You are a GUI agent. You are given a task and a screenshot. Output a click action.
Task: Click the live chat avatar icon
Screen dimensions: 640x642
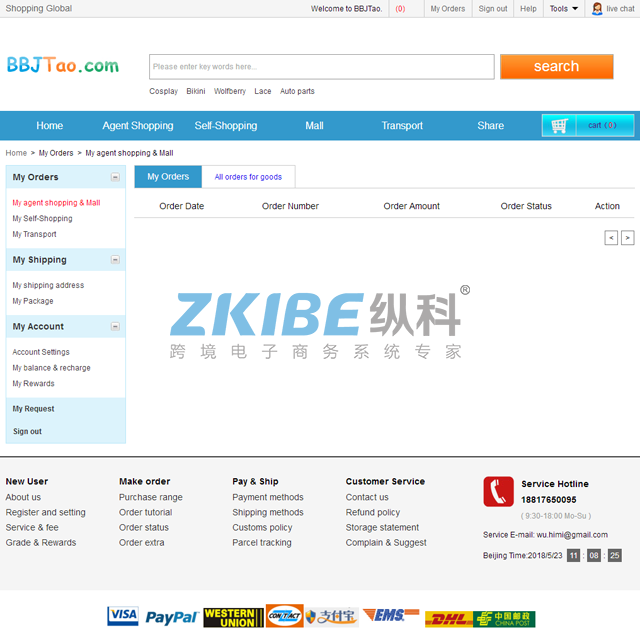(x=597, y=8)
